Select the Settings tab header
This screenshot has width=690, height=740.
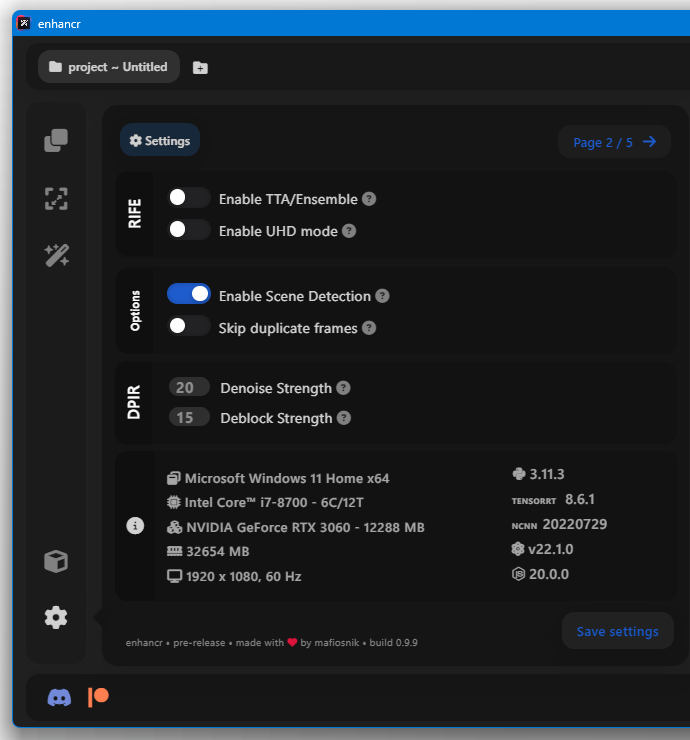160,140
